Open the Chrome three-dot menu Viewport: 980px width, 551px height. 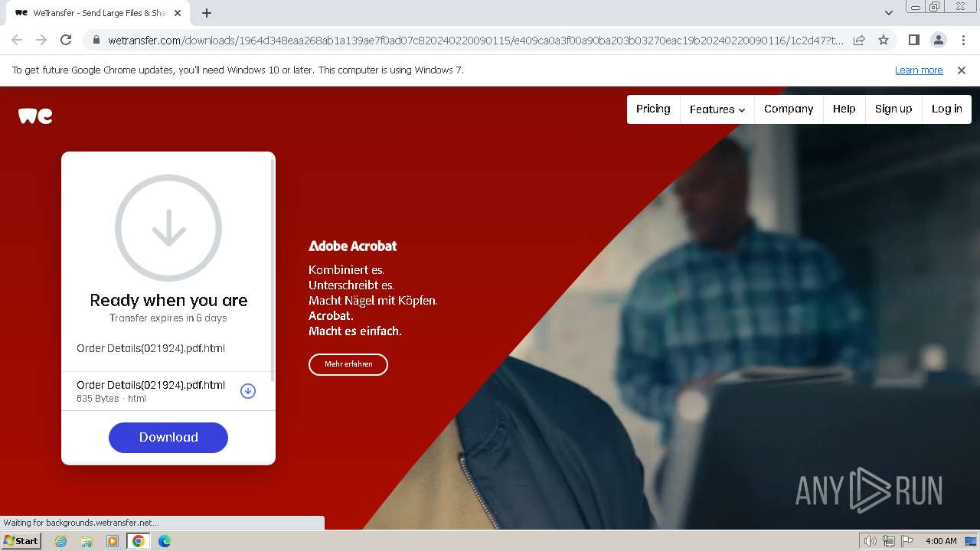(963, 40)
